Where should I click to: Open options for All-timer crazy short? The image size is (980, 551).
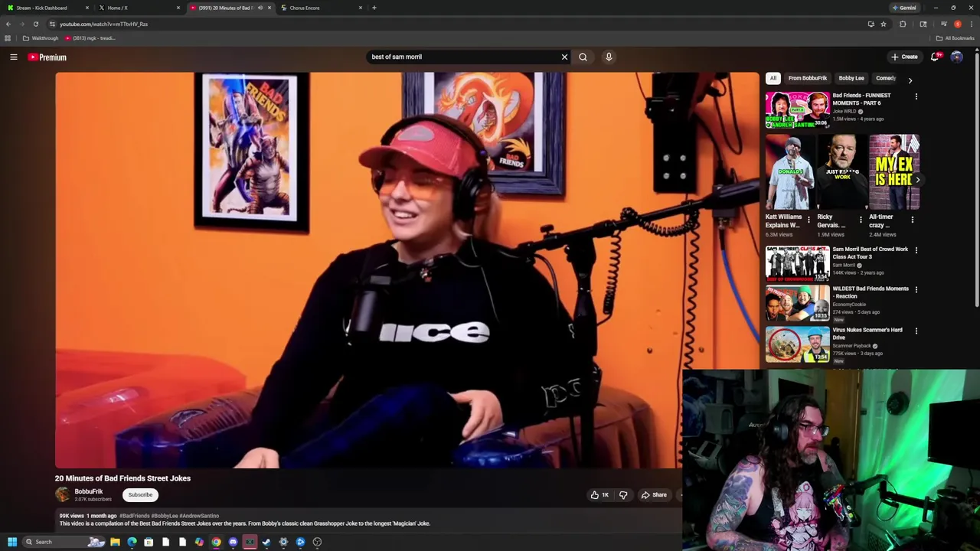tap(912, 220)
